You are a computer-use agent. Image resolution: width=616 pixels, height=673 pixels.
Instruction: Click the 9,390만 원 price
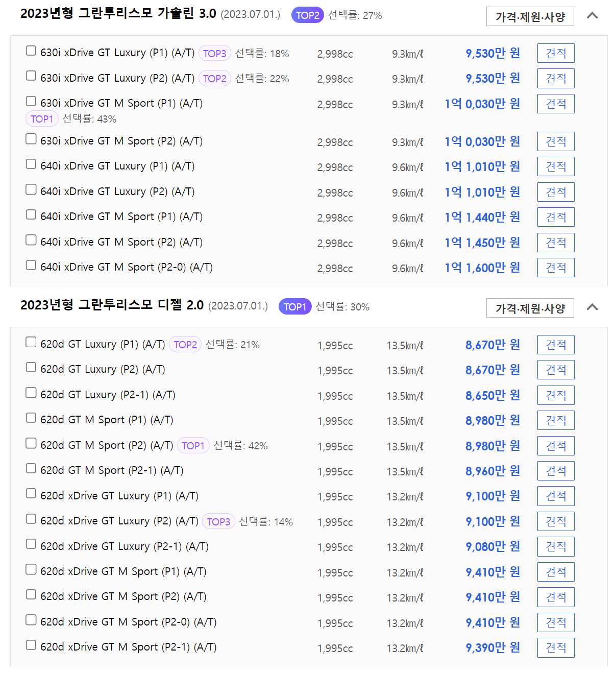tap(492, 647)
